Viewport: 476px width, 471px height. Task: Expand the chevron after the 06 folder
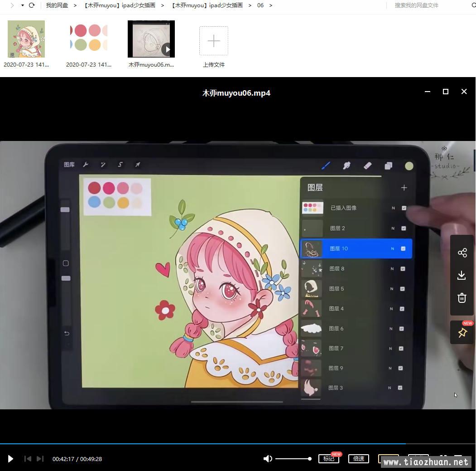coord(271,5)
